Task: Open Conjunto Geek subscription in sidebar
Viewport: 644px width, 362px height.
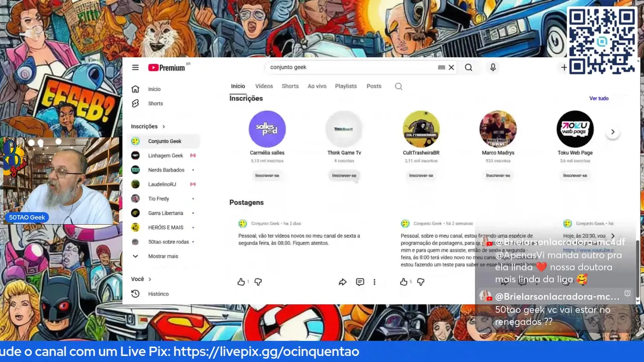Action: pyautogui.click(x=164, y=141)
